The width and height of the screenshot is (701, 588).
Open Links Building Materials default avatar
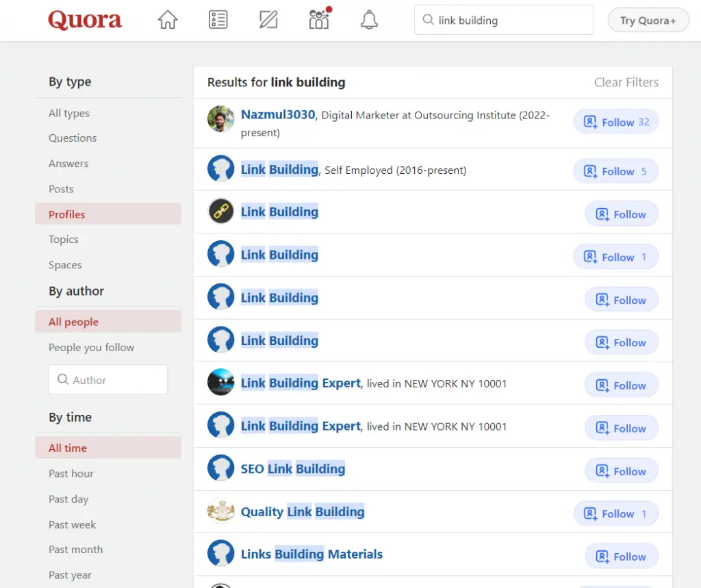pos(221,553)
